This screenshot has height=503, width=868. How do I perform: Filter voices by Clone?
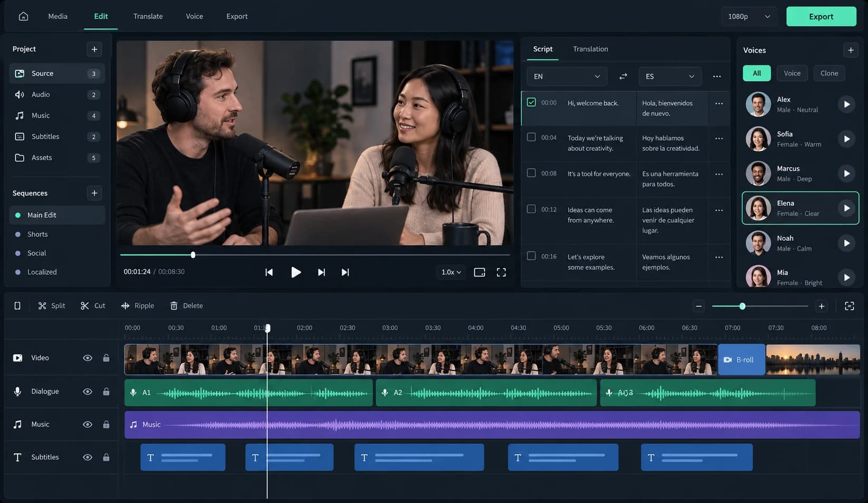(x=829, y=73)
